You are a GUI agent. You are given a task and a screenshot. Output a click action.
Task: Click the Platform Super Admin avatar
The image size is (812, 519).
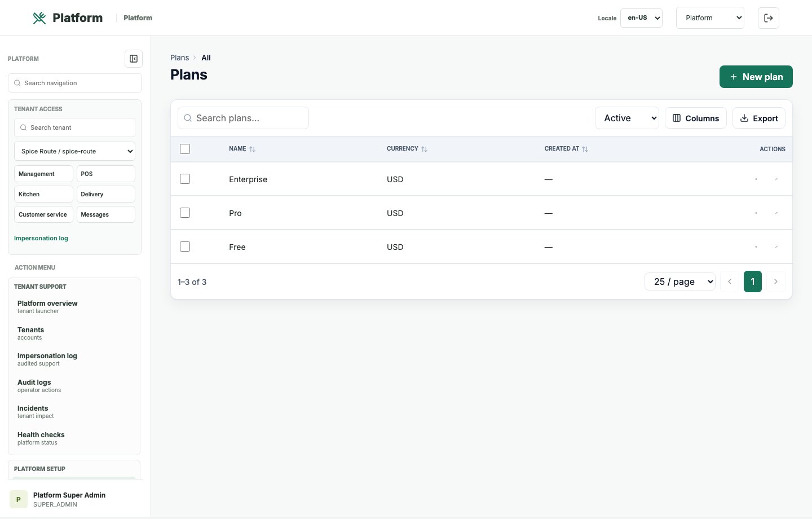(19, 499)
